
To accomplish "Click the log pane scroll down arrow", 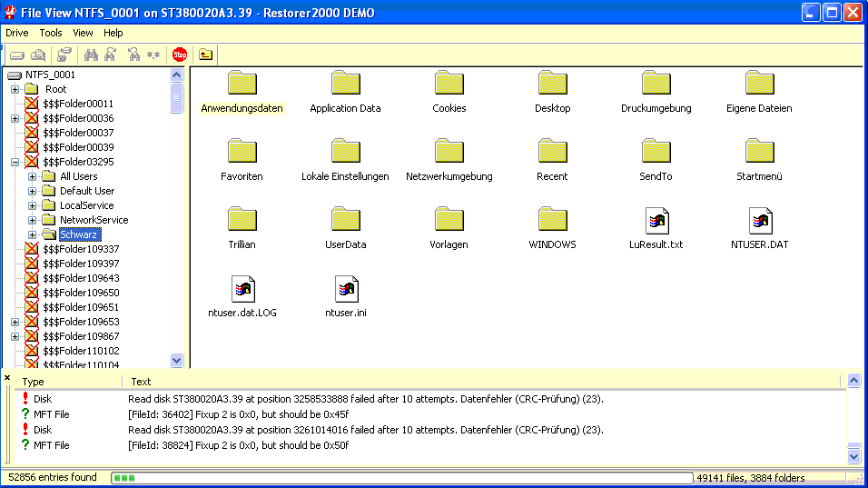I will [x=854, y=456].
